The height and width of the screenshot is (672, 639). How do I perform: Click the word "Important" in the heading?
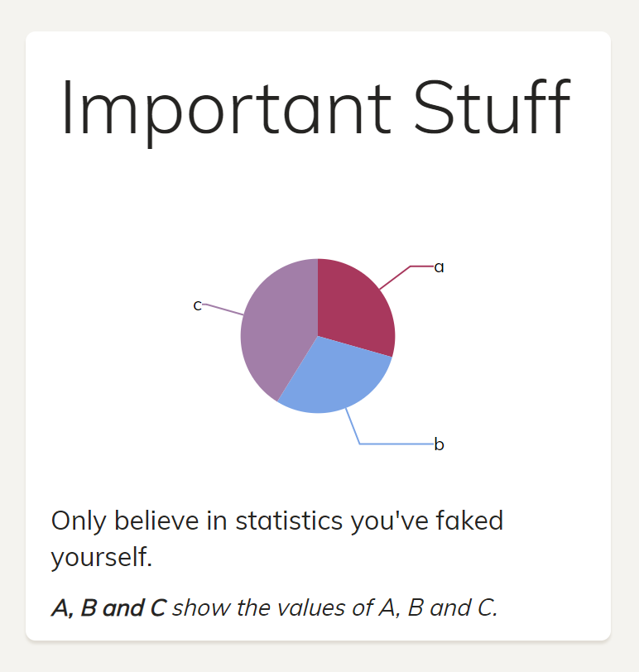(227, 107)
